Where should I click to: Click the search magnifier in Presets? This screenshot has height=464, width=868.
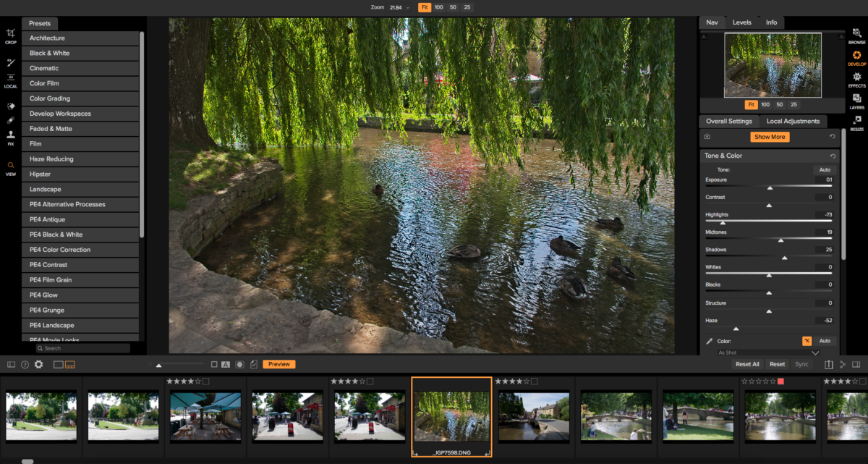pos(40,348)
